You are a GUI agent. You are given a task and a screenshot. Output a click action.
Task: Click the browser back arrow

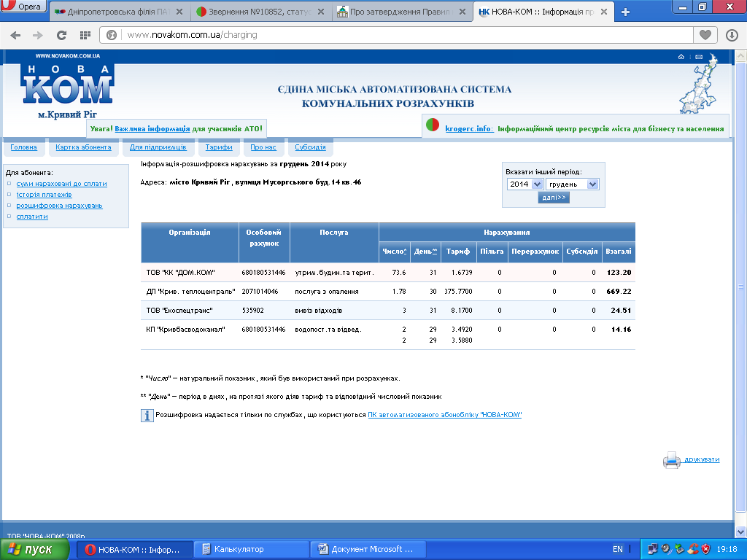pos(15,35)
